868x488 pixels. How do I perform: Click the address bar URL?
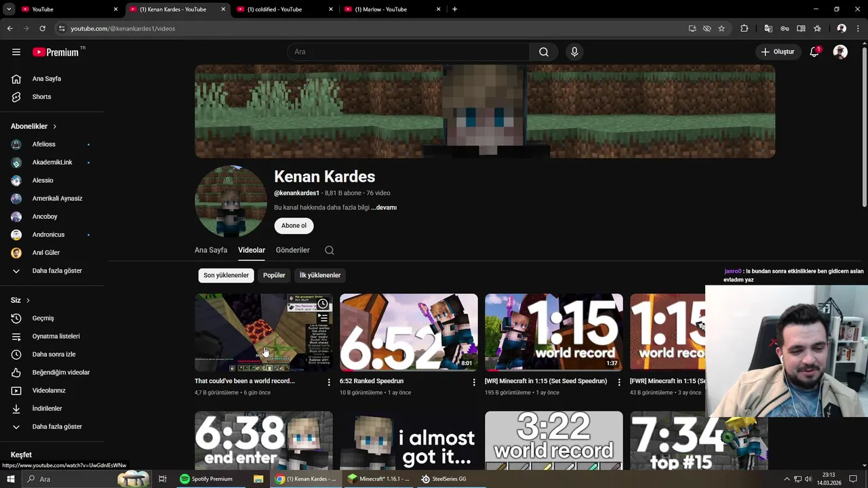pos(123,28)
